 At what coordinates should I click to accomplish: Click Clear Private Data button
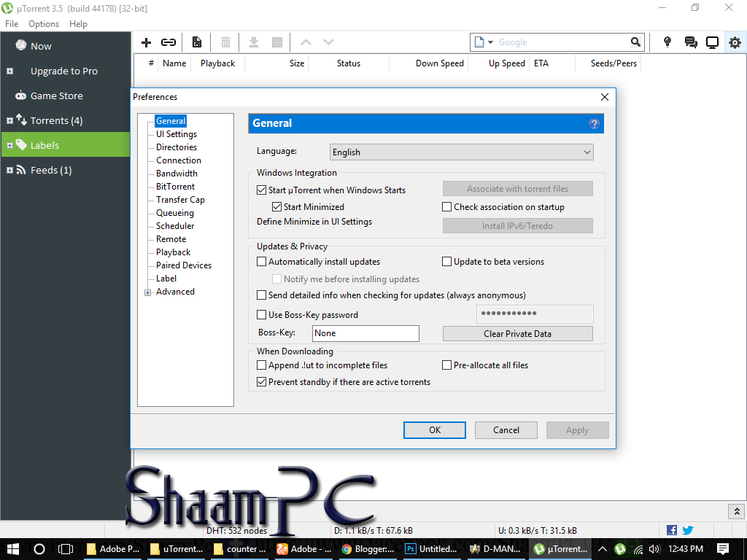point(517,334)
